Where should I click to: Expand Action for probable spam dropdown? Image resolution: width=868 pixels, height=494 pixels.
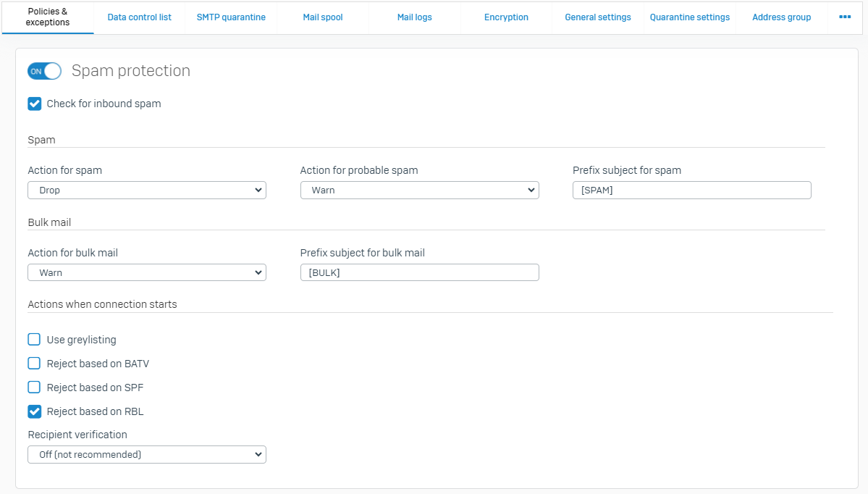[x=419, y=190]
